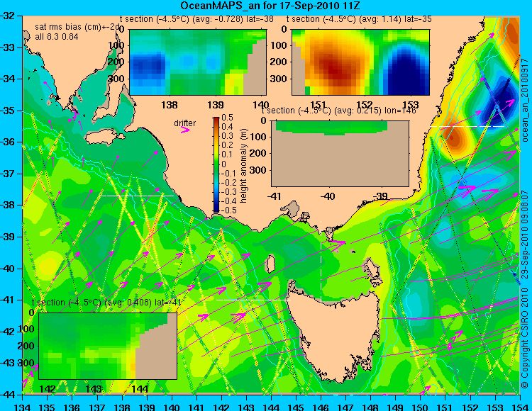Select the t section title with lat=-35
The width and height of the screenshot is (532, 411).
tap(360, 19)
